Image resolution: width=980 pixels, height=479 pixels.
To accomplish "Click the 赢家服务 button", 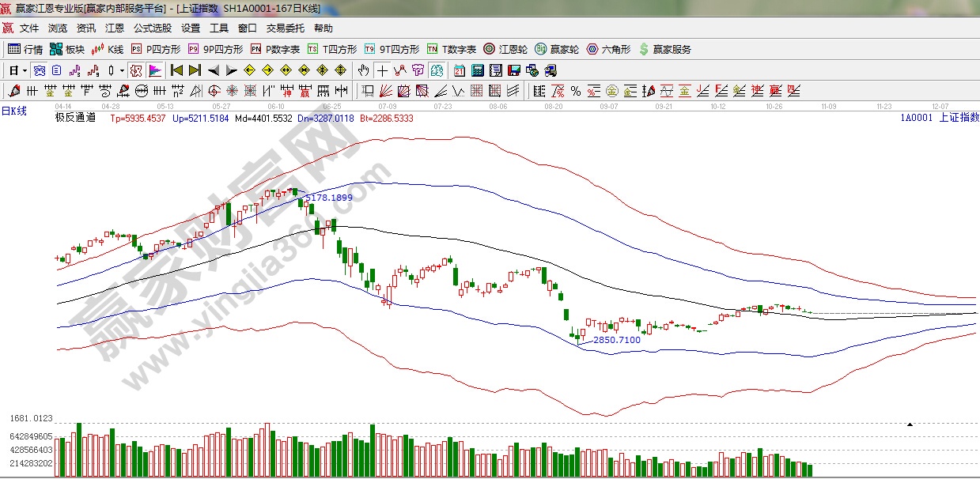I will [665, 49].
